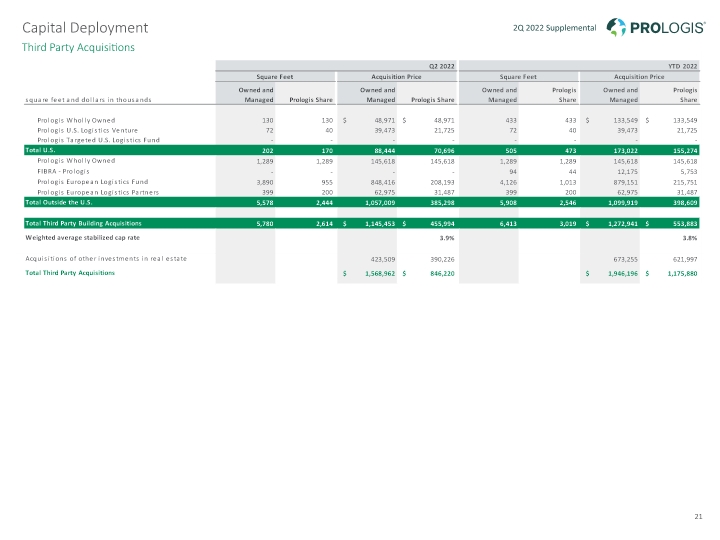Click the YTD Total U.S. value 173,022
720x540 pixels.
coord(625,151)
